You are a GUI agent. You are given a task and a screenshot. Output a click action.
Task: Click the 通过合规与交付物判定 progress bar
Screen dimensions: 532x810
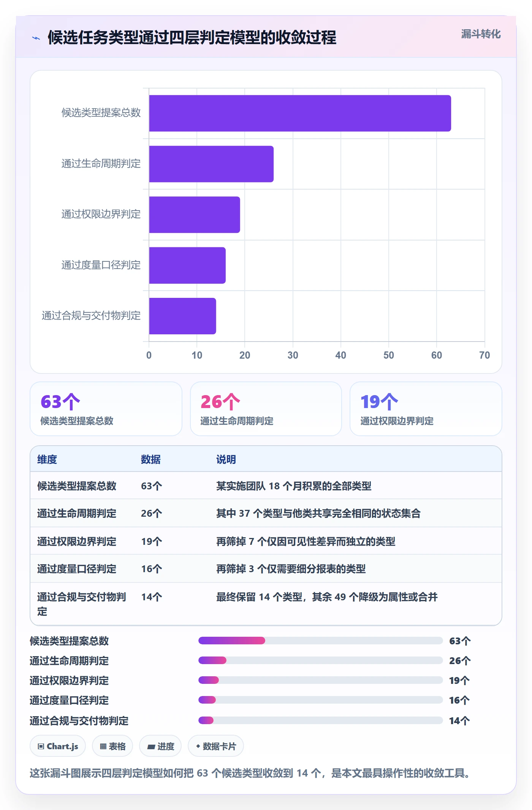(x=320, y=720)
